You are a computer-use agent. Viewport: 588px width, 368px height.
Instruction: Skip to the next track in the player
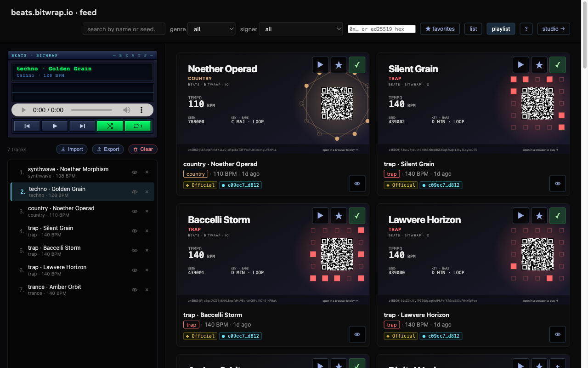(82, 126)
